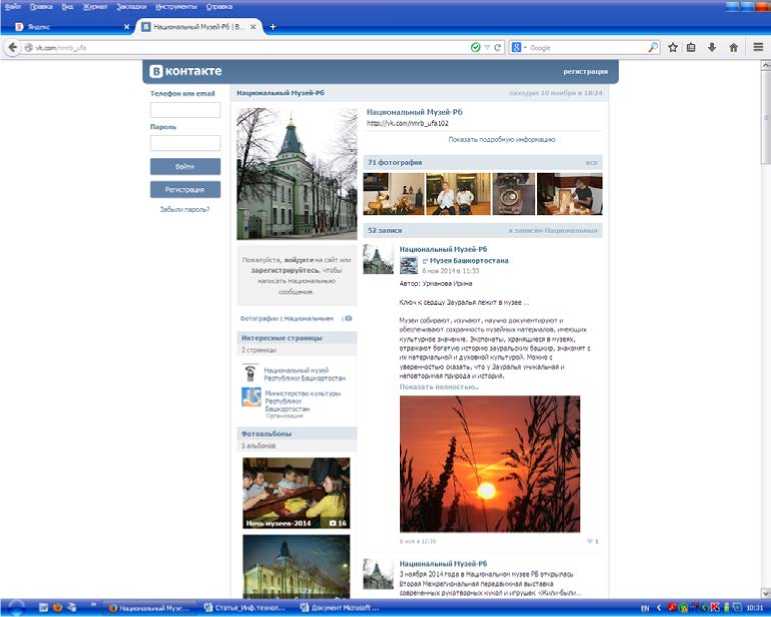Open the Firefox hamburger menu
This screenshot has height=617, width=771.
click(758, 47)
